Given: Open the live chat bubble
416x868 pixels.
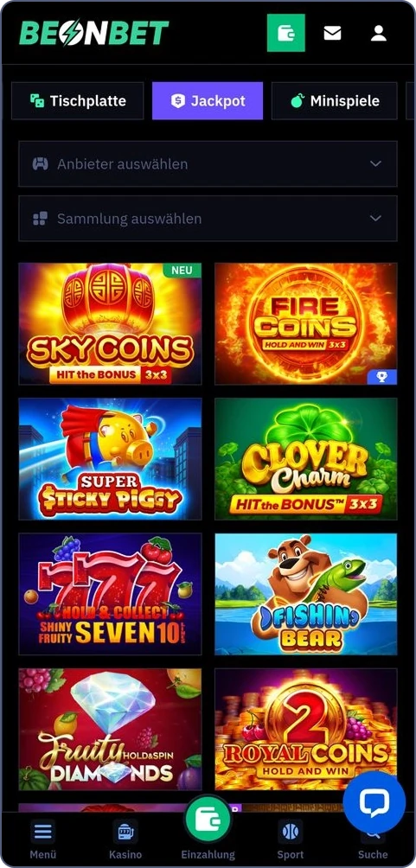Looking at the screenshot, I should [x=374, y=801].
